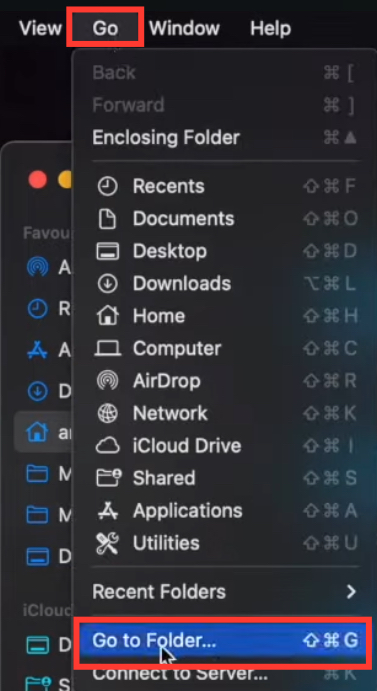This screenshot has height=691, width=377.
Task: Click the iCloud Drive cloud icon
Action: 107,446
